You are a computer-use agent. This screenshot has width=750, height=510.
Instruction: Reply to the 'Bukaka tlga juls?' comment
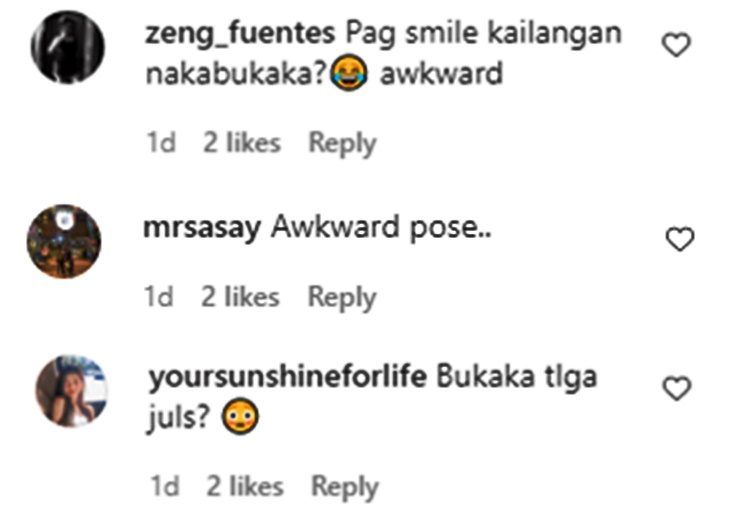point(345,487)
